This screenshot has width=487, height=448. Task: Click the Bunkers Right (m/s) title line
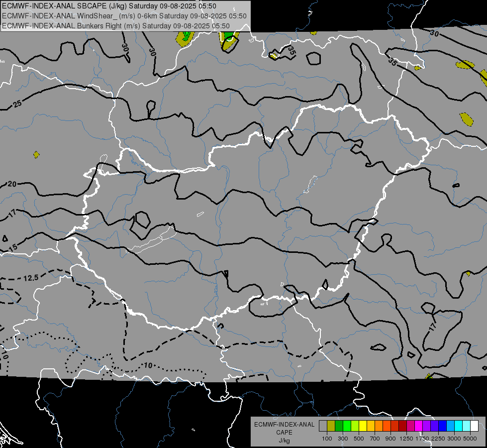coord(116,26)
